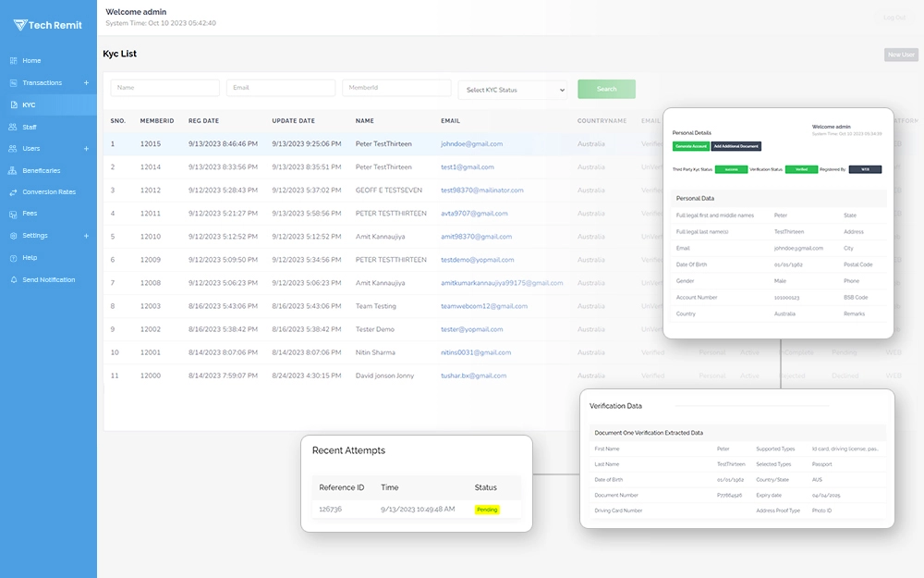The height and width of the screenshot is (578, 924).
Task: Click into the MemberId search field
Action: [395, 88]
